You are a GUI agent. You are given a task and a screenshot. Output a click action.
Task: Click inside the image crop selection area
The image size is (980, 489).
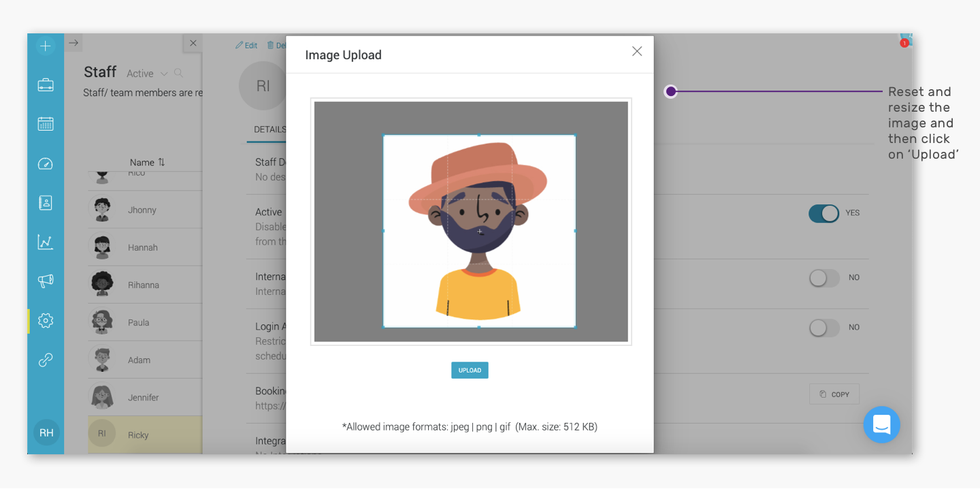[479, 232]
